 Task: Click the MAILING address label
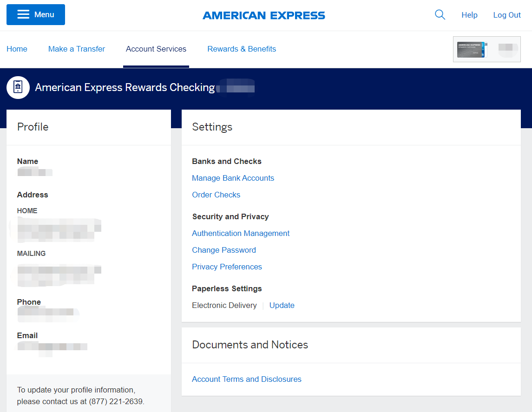coord(31,253)
